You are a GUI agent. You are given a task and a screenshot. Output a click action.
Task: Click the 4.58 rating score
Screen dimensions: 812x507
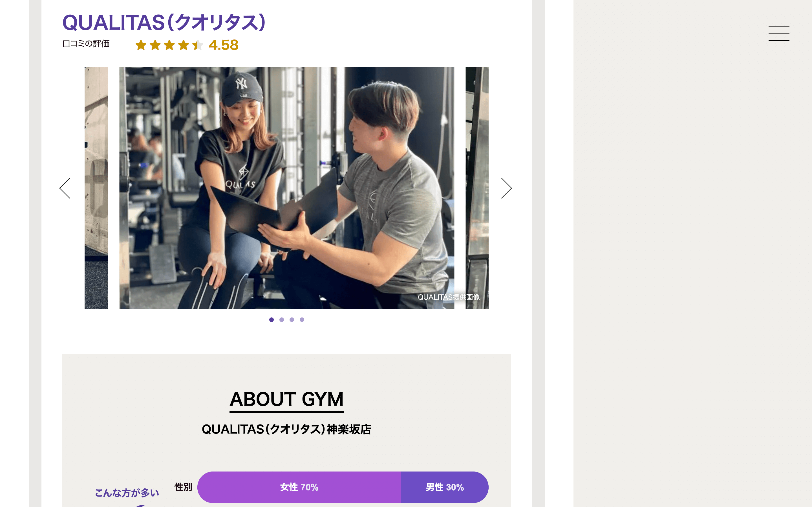point(224,45)
